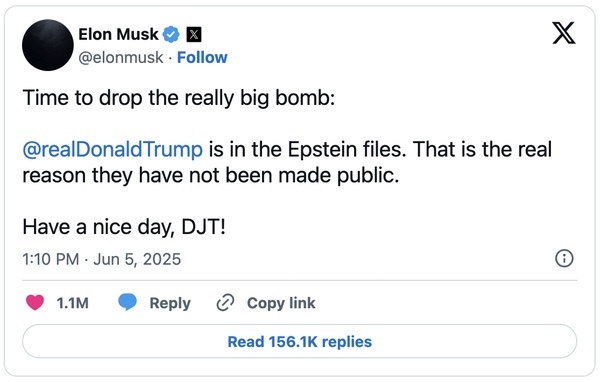Click the blue verified checkmark badge

(171, 34)
